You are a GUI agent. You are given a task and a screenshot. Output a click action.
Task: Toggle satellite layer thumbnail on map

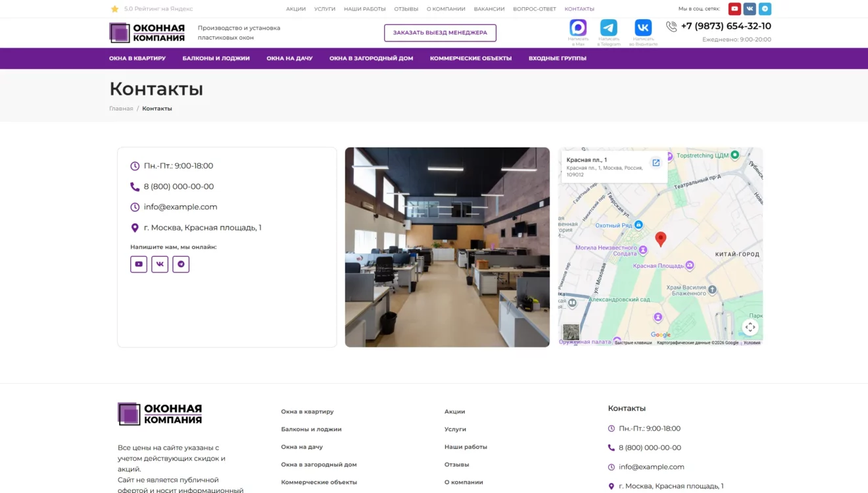click(x=571, y=332)
